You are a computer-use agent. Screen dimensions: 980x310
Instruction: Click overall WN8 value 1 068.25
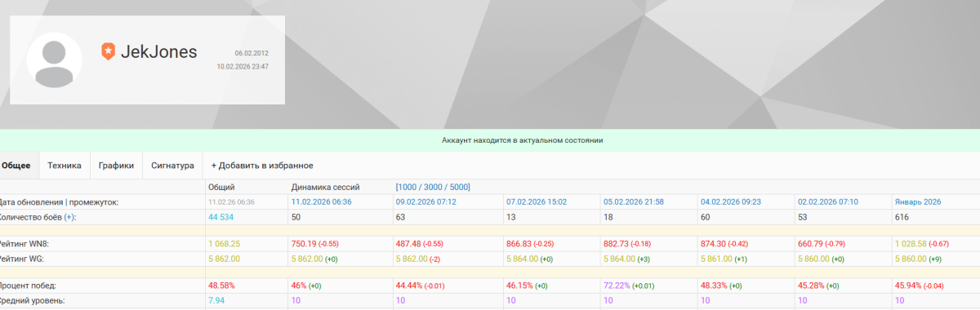tap(225, 243)
